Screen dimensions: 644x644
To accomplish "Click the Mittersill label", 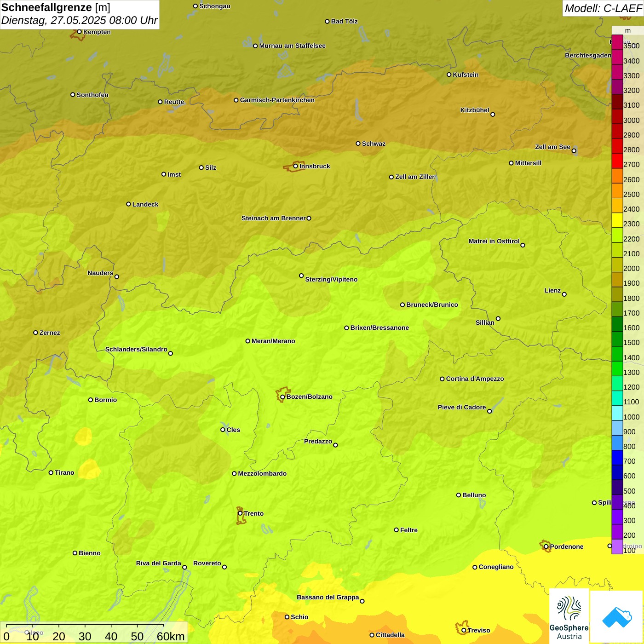I will click(528, 163).
